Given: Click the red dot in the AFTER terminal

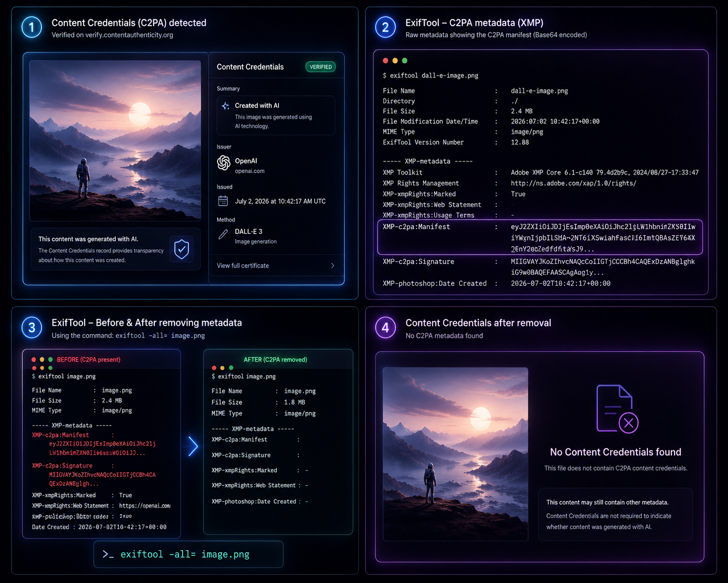Looking at the screenshot, I should (214, 368).
